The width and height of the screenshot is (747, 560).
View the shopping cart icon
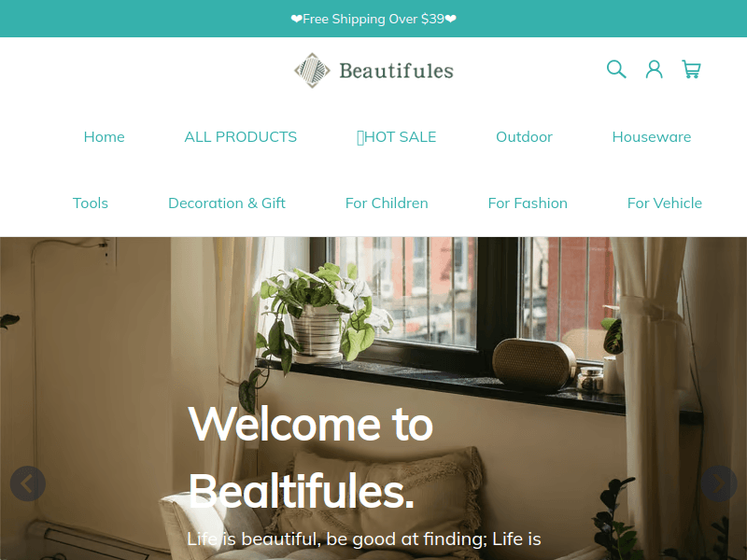pos(691,69)
